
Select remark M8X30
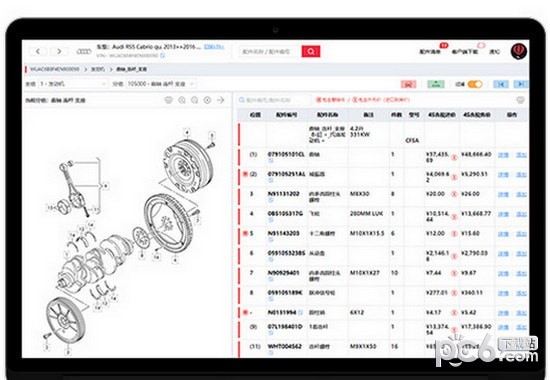pyautogui.click(x=359, y=194)
